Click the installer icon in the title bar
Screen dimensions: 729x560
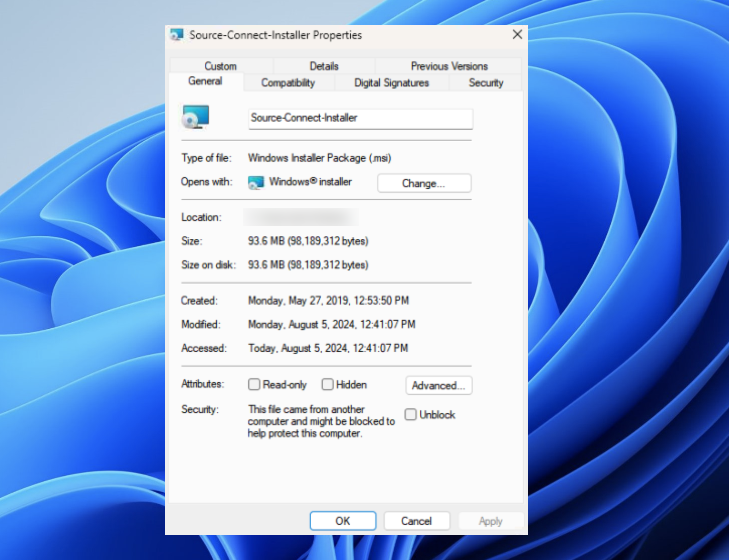pyautogui.click(x=176, y=35)
